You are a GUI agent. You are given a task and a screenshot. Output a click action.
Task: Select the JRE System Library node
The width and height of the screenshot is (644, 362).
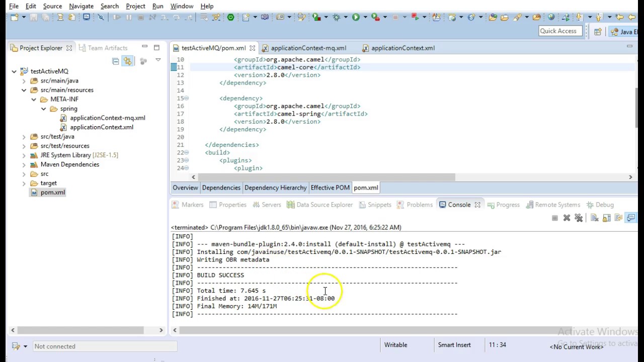pyautogui.click(x=79, y=155)
